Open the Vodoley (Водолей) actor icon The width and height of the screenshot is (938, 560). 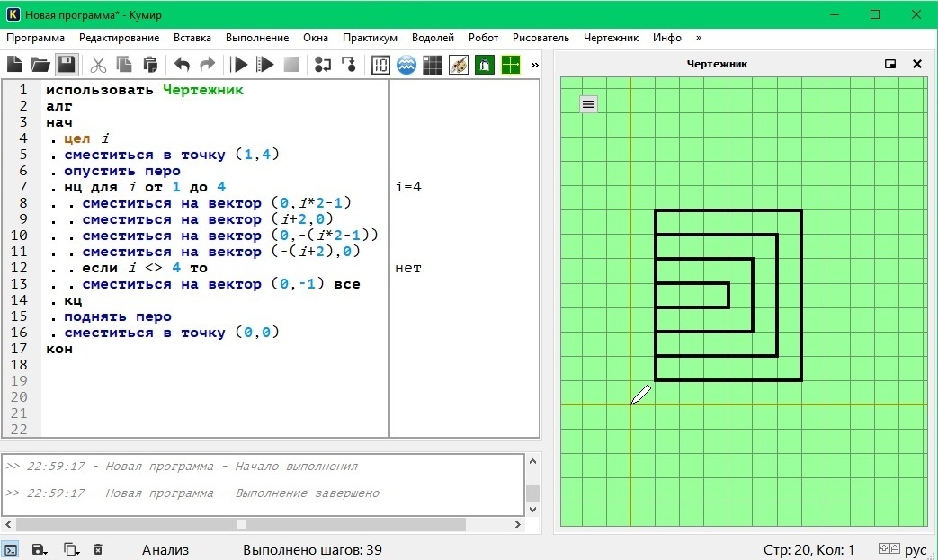[x=406, y=65]
